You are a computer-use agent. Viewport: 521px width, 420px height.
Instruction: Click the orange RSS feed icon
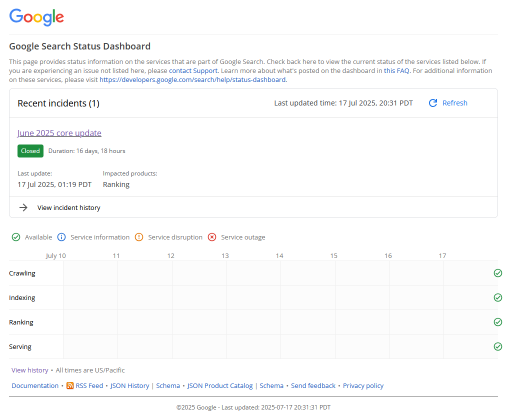pyautogui.click(x=70, y=385)
